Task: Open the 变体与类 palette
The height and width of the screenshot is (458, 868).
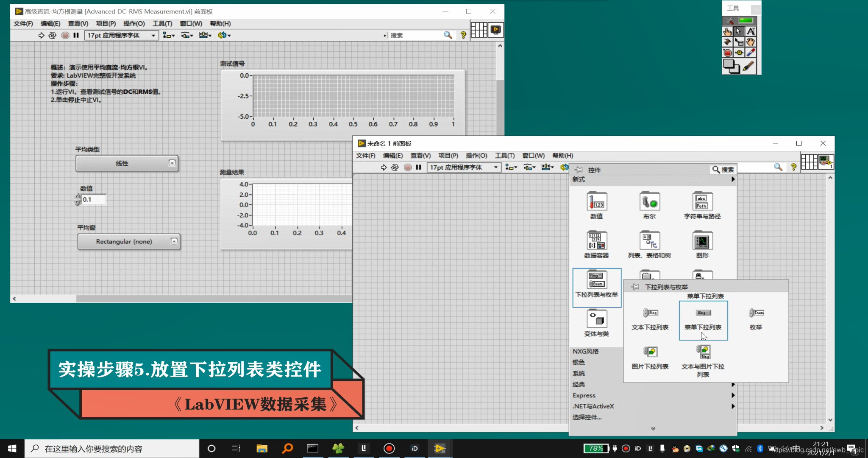Action: 597,323
